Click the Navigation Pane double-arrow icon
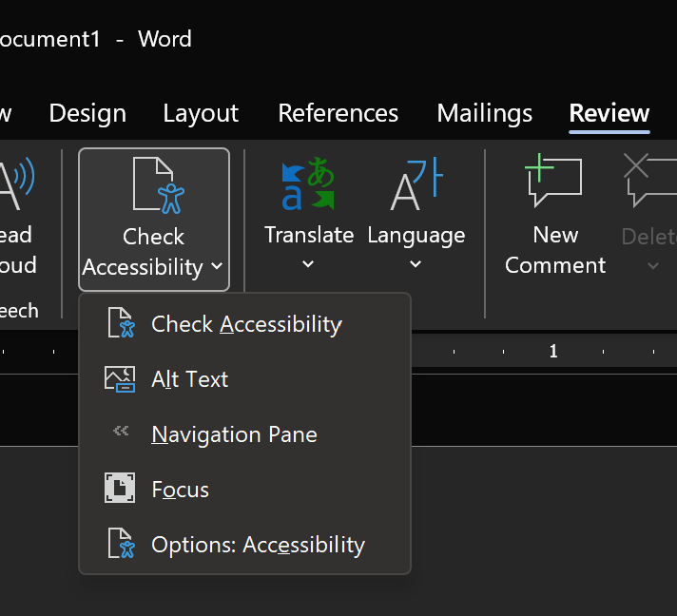 click(x=121, y=431)
